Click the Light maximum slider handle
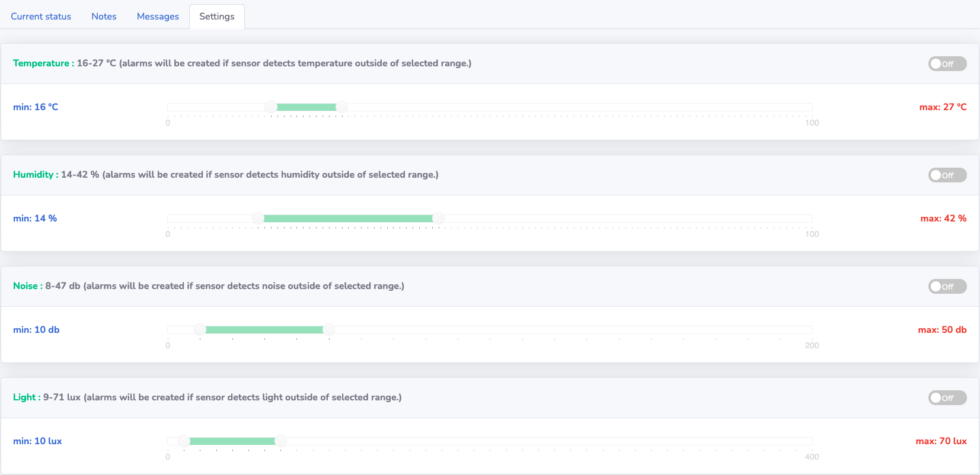This screenshot has height=475, width=980. coord(280,441)
